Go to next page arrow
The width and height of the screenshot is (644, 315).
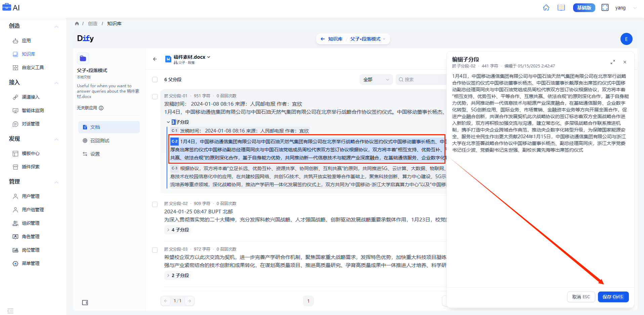click(189, 301)
